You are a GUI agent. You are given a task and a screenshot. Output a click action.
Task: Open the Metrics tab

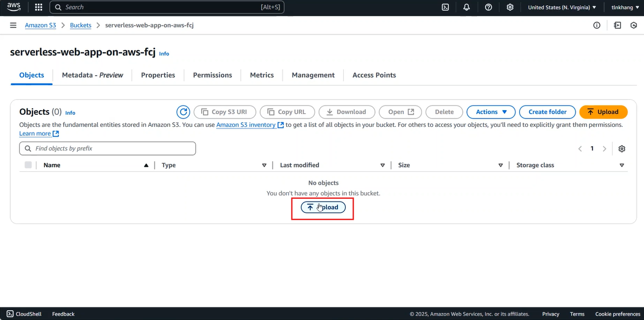pos(262,75)
